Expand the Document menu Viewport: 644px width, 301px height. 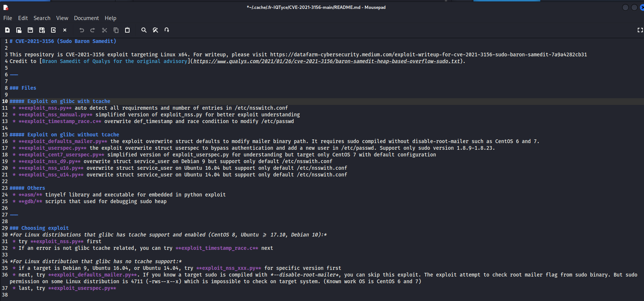[86, 18]
